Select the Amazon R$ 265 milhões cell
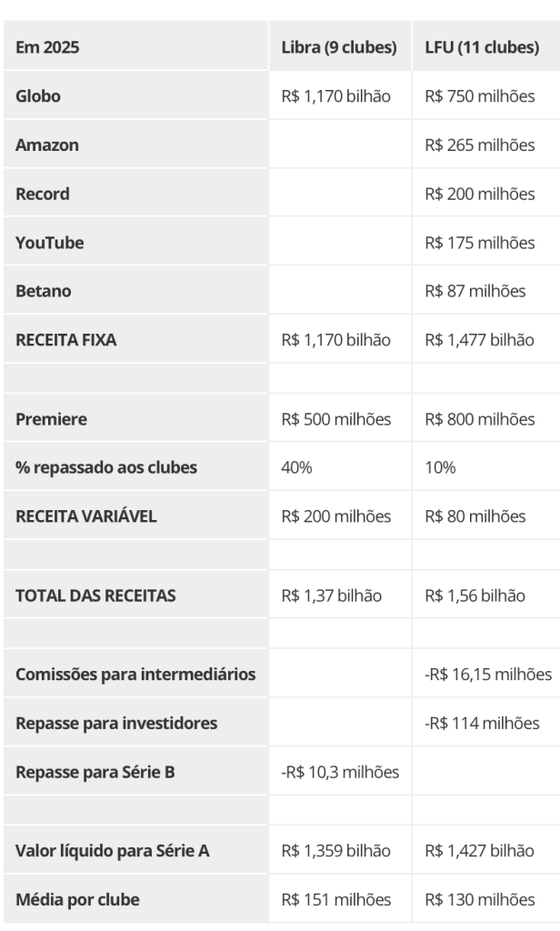This screenshot has height=931, width=560. pos(480,145)
